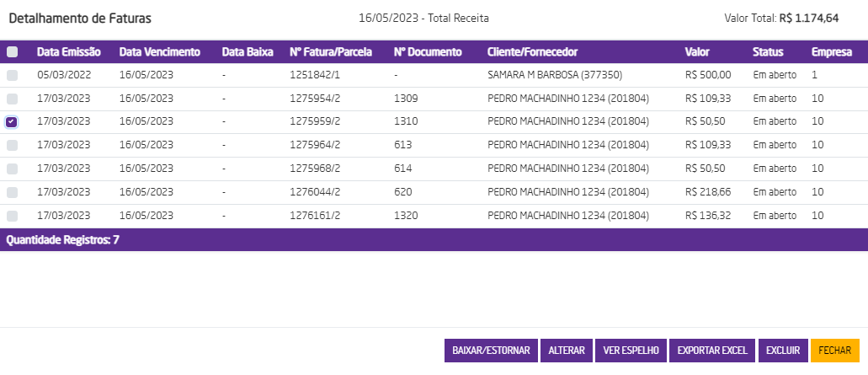The image size is (868, 375).
Task: Click the Nº Fatura/Parcela column header
Action: point(331,52)
